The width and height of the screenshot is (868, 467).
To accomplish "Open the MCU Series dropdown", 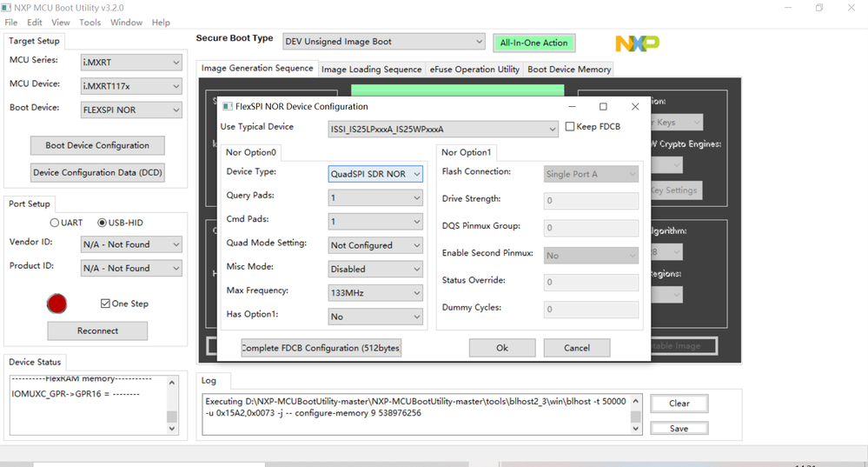I will pos(131,63).
